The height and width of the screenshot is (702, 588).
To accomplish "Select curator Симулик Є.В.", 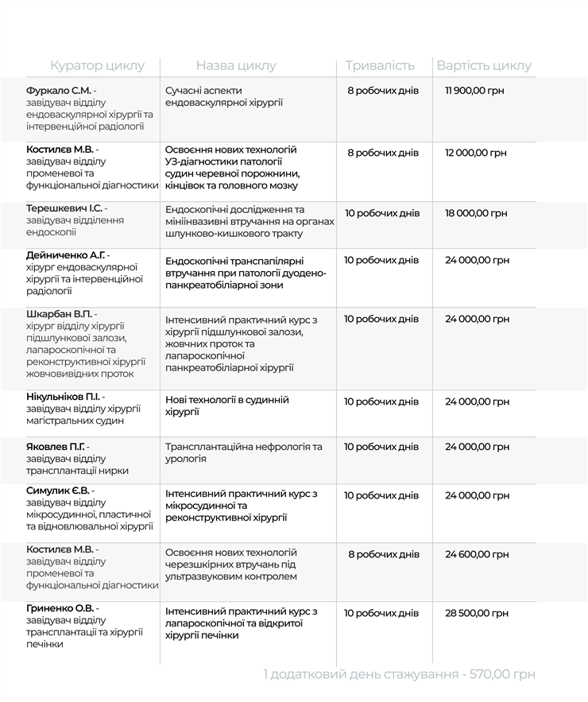I will [x=59, y=491].
